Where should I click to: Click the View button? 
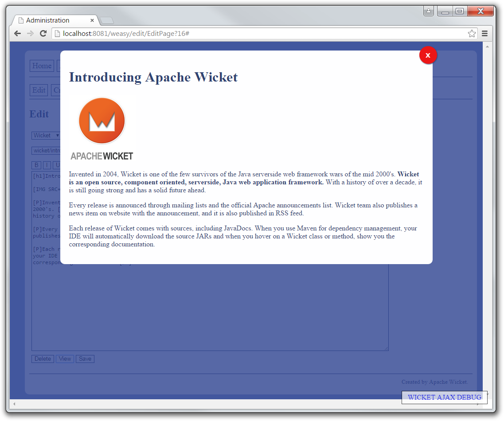pyautogui.click(x=65, y=359)
